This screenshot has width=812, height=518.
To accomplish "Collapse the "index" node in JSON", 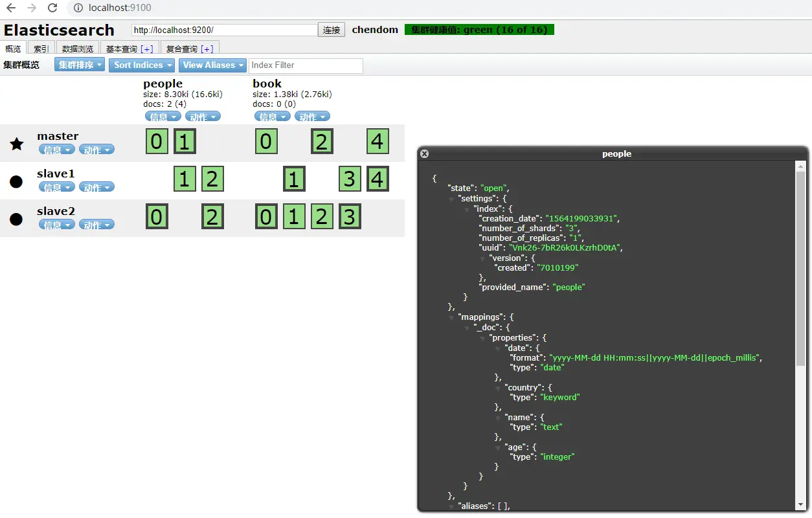I will [x=468, y=209].
